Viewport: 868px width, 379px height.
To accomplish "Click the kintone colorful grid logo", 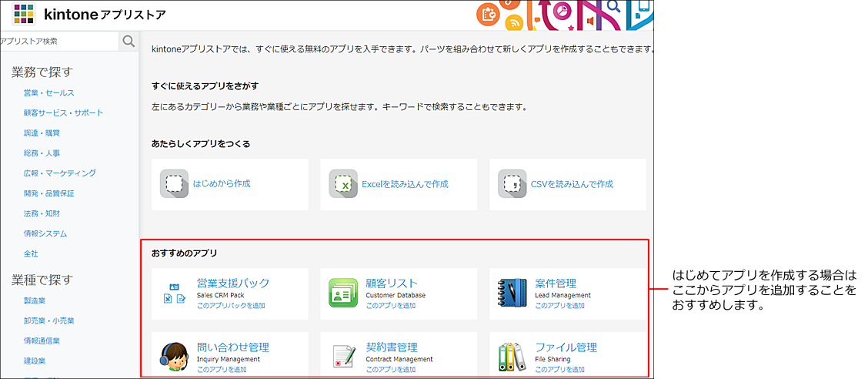I will click(23, 15).
